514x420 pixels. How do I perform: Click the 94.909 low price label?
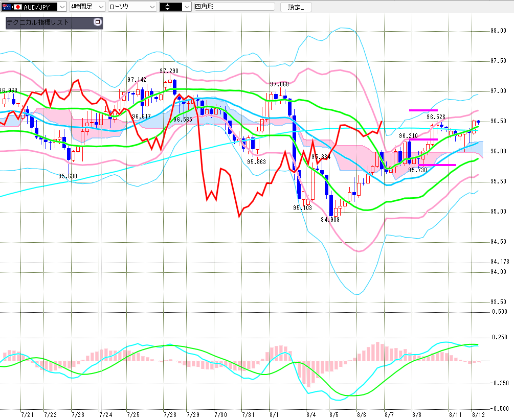330,220
